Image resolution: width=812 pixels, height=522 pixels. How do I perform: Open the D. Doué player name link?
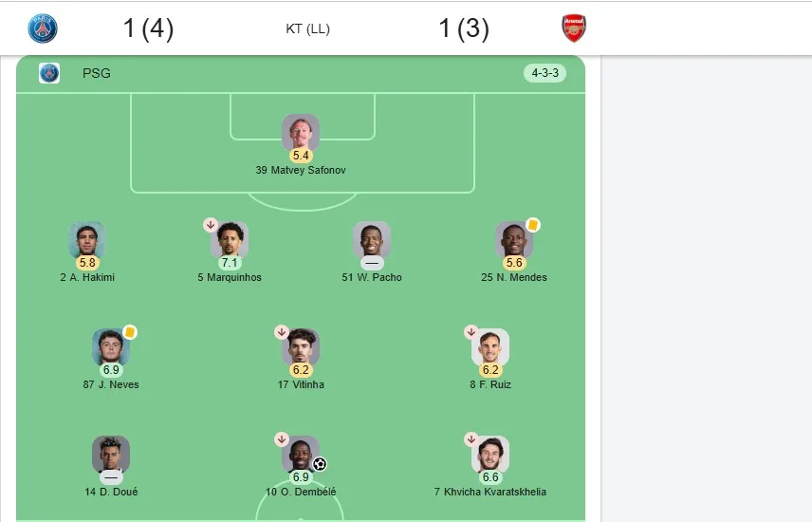[111, 492]
